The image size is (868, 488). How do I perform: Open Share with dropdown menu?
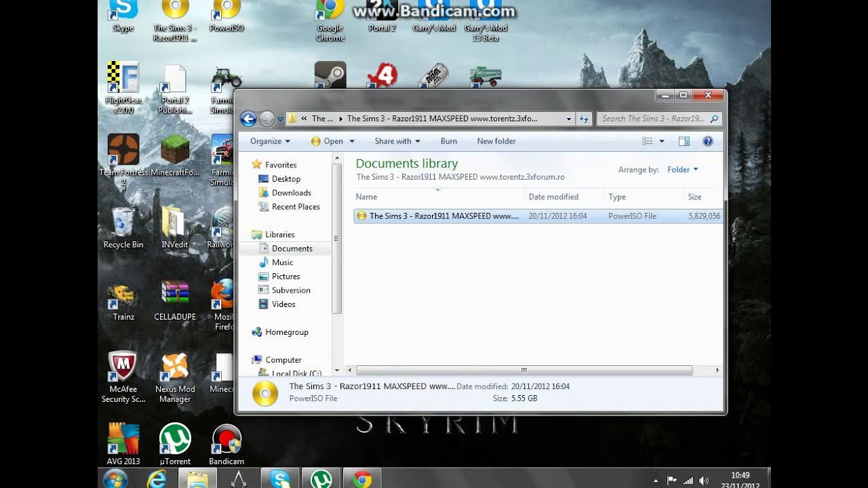pyautogui.click(x=397, y=141)
